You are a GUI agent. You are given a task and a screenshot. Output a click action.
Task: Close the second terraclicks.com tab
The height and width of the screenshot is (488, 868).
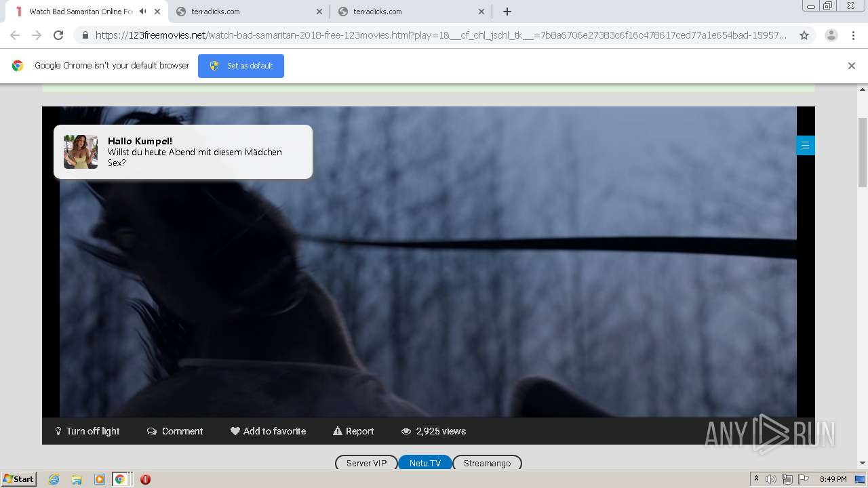click(481, 12)
